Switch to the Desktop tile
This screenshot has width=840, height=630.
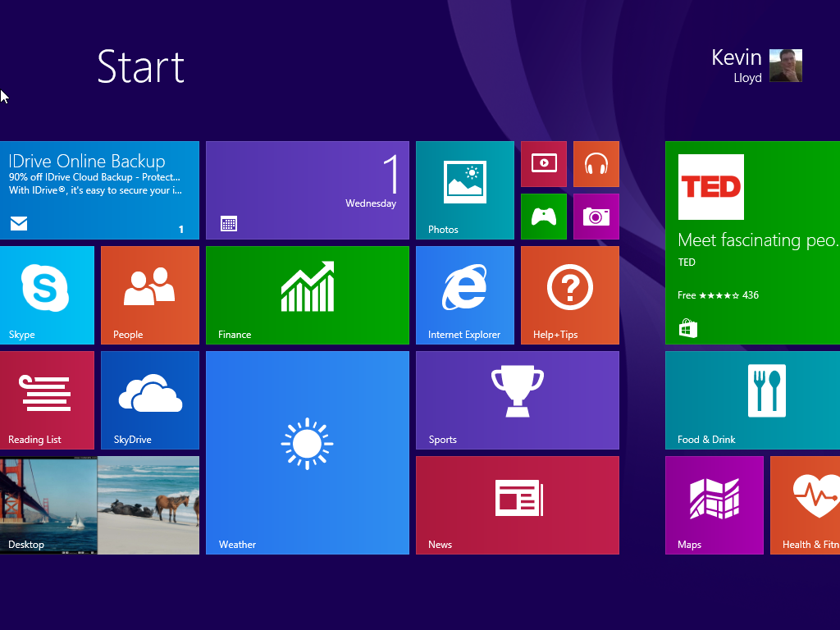[99, 505]
